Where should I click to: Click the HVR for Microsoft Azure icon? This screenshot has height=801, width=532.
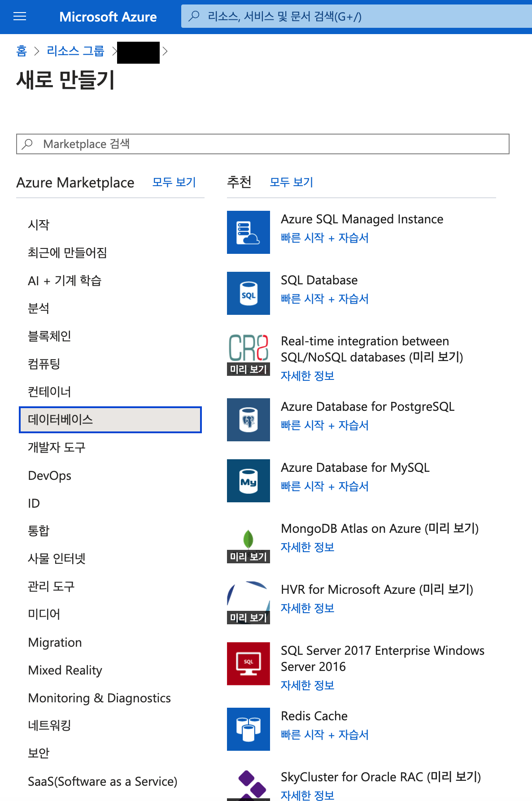coord(249,603)
